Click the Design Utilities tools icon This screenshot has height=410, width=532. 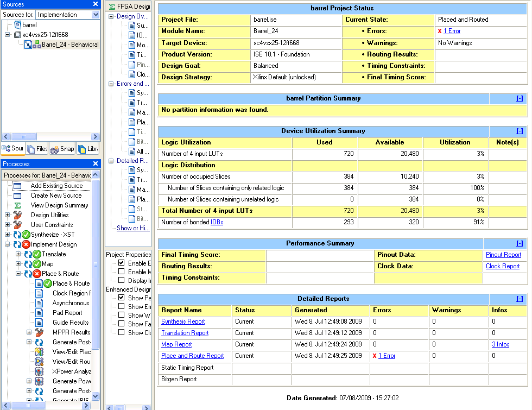click(x=17, y=215)
